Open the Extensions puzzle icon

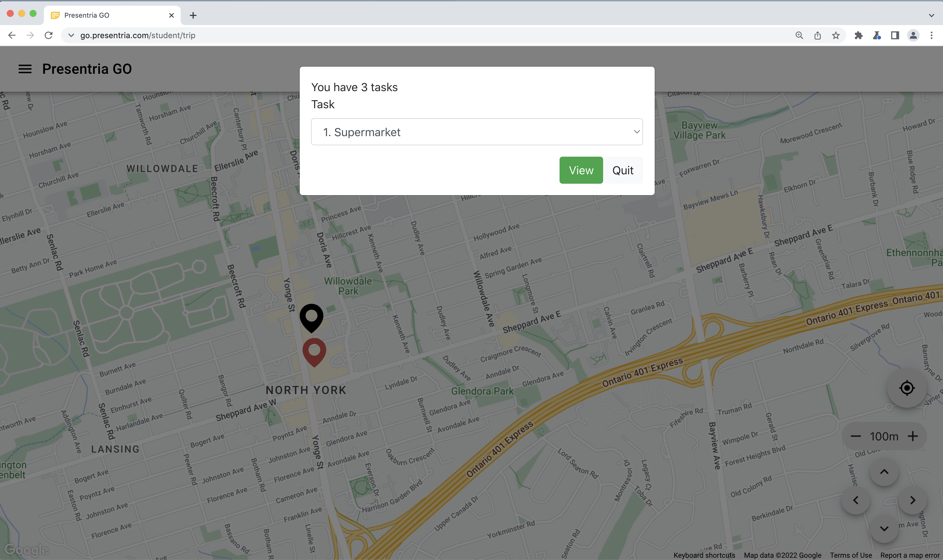(x=858, y=36)
